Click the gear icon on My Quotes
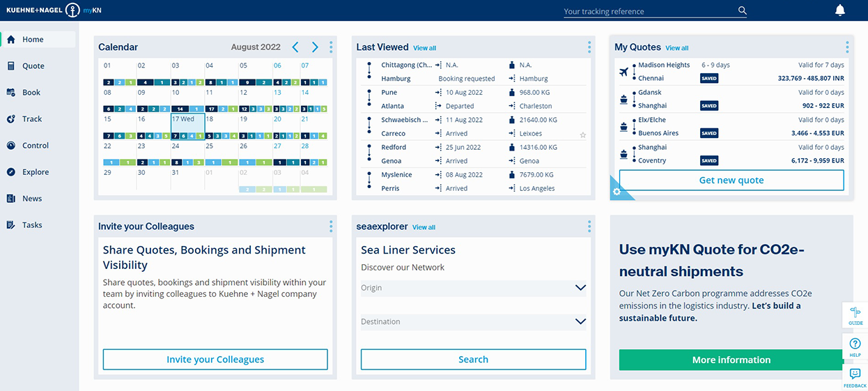Viewport: 868px width, 391px height. (x=616, y=192)
